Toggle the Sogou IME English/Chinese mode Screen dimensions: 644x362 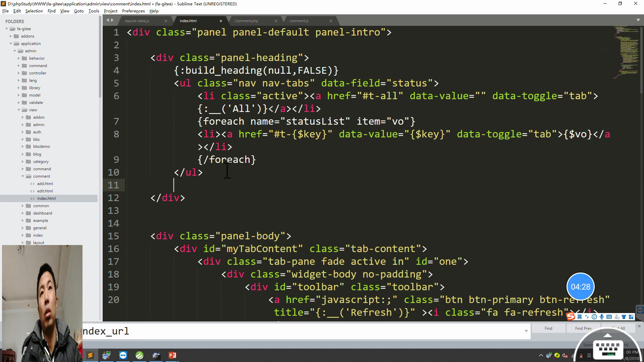pyautogui.click(x=580, y=317)
